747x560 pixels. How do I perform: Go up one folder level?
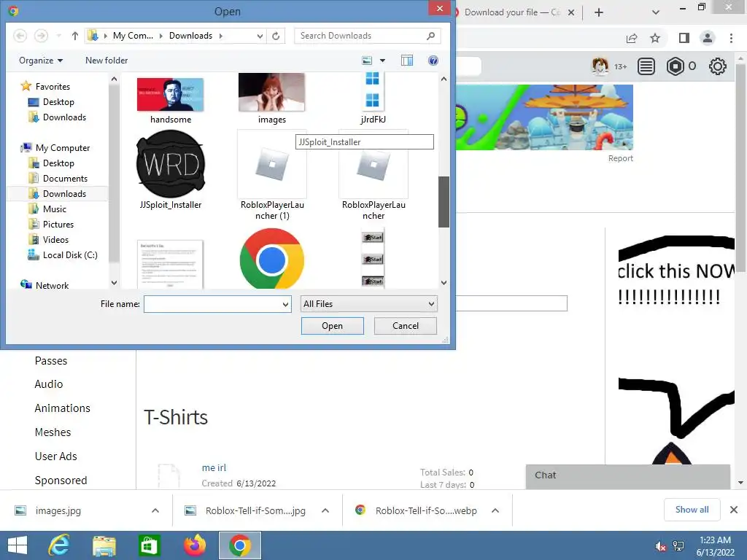pyautogui.click(x=75, y=36)
